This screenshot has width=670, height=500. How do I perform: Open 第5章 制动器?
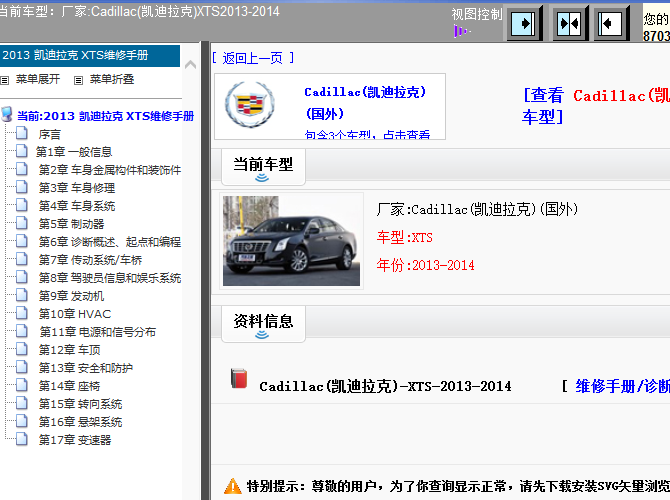click(x=71, y=224)
